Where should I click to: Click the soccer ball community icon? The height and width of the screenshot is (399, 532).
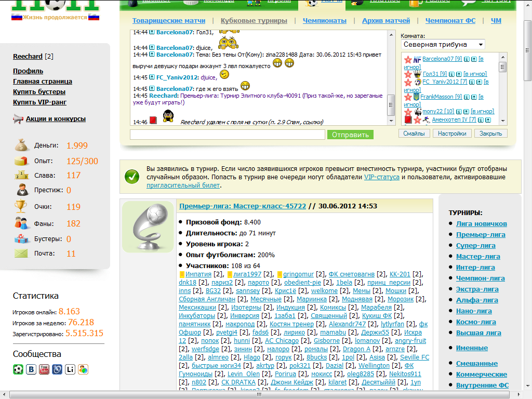pos(18,369)
